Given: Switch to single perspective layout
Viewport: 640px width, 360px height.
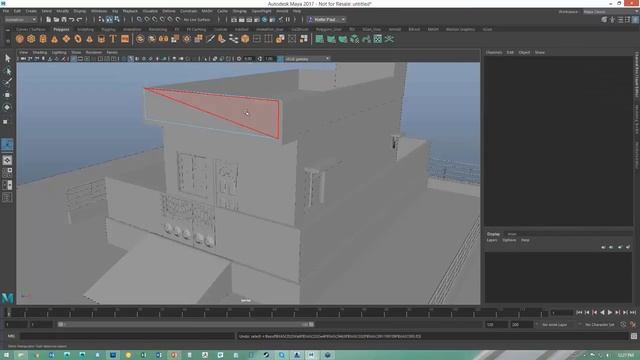Looking at the screenshot, I should click(x=7, y=160).
